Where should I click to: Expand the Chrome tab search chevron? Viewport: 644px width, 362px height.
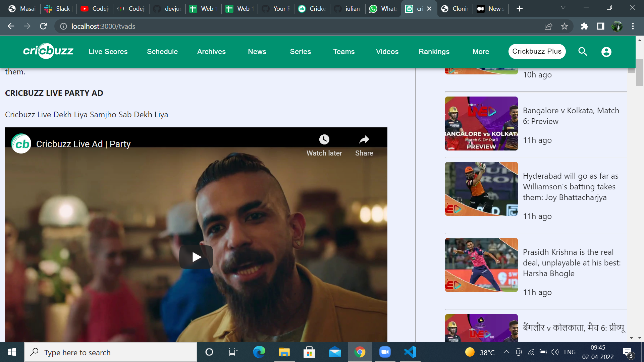(x=563, y=8)
